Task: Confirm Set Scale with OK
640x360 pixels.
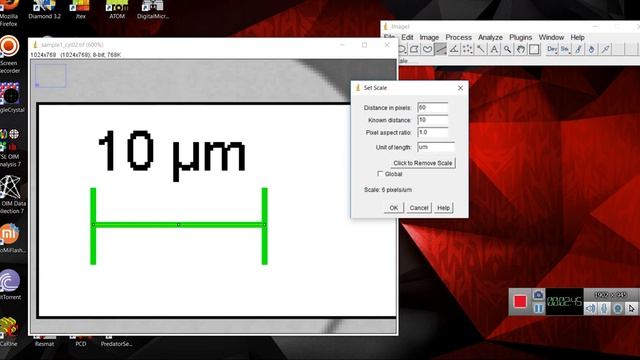Action: pos(393,208)
